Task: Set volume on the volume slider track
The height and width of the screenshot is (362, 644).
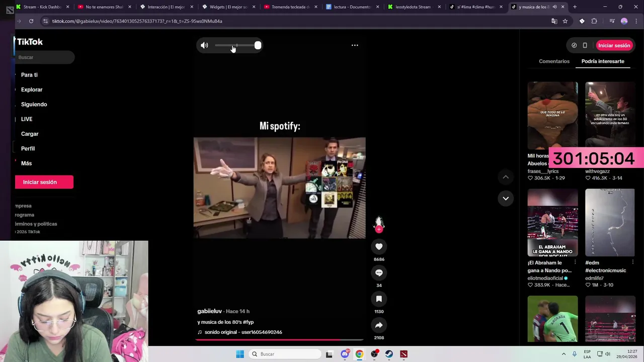Action: 237,45
